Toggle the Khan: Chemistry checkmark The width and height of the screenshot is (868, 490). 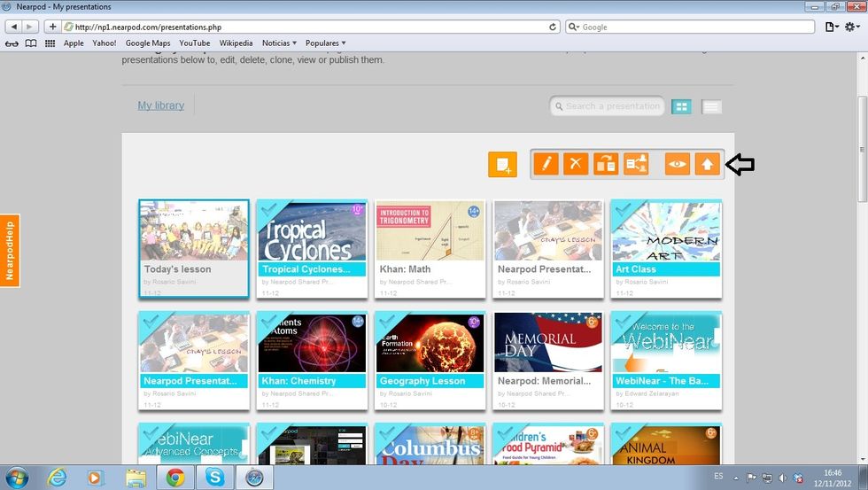tap(270, 323)
